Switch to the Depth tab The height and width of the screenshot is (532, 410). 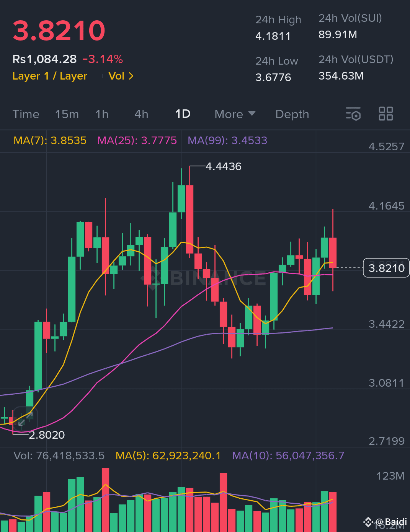tap(292, 114)
